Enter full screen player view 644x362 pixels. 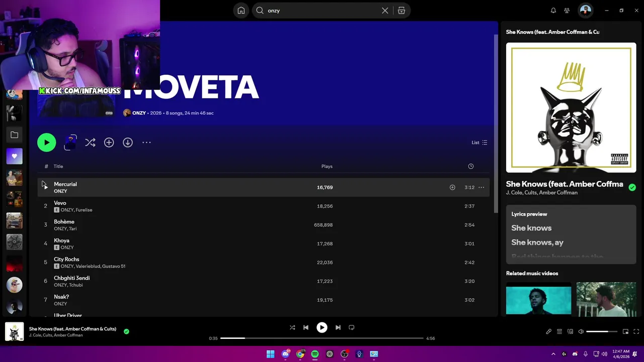point(636,332)
